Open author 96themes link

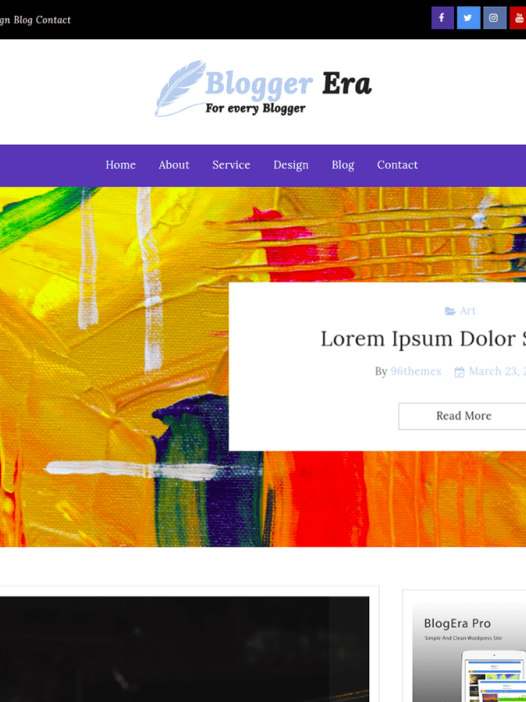click(416, 372)
